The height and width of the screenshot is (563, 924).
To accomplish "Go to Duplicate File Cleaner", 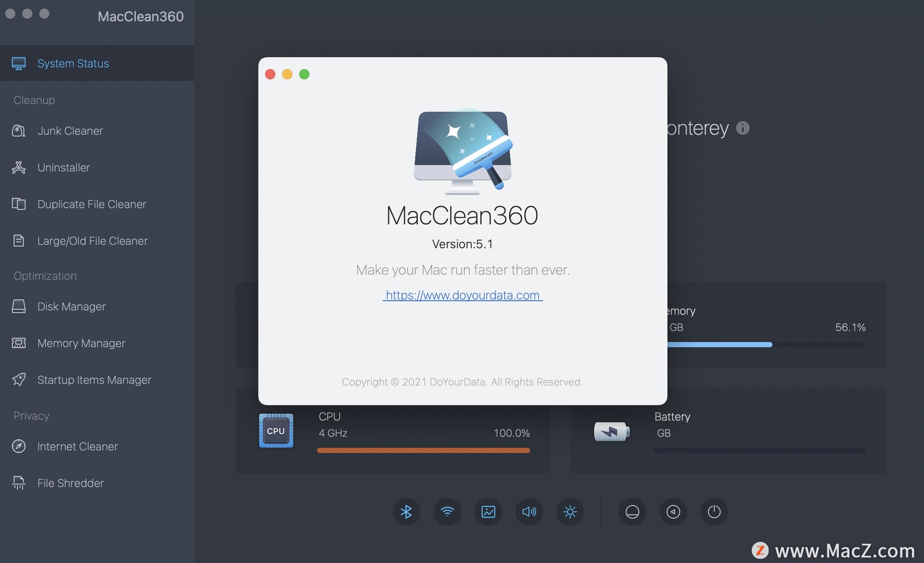I will pos(91,204).
